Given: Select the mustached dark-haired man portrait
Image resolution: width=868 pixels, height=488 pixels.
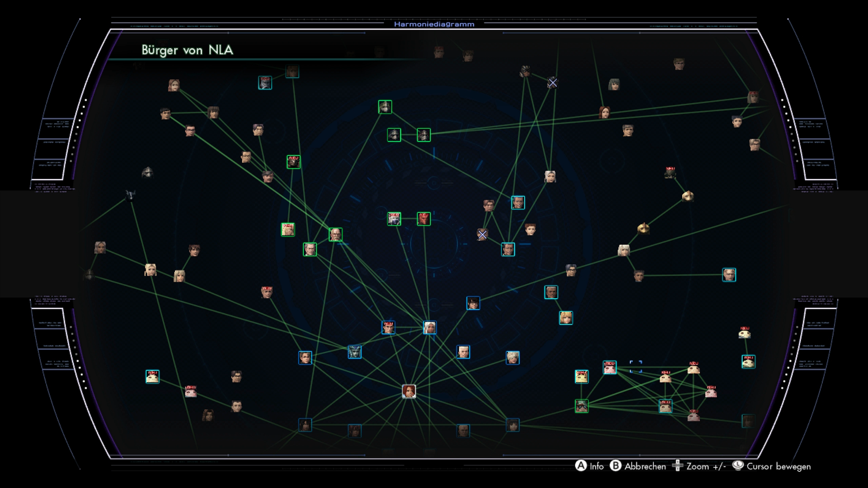Looking at the screenshot, I should click(x=268, y=176).
